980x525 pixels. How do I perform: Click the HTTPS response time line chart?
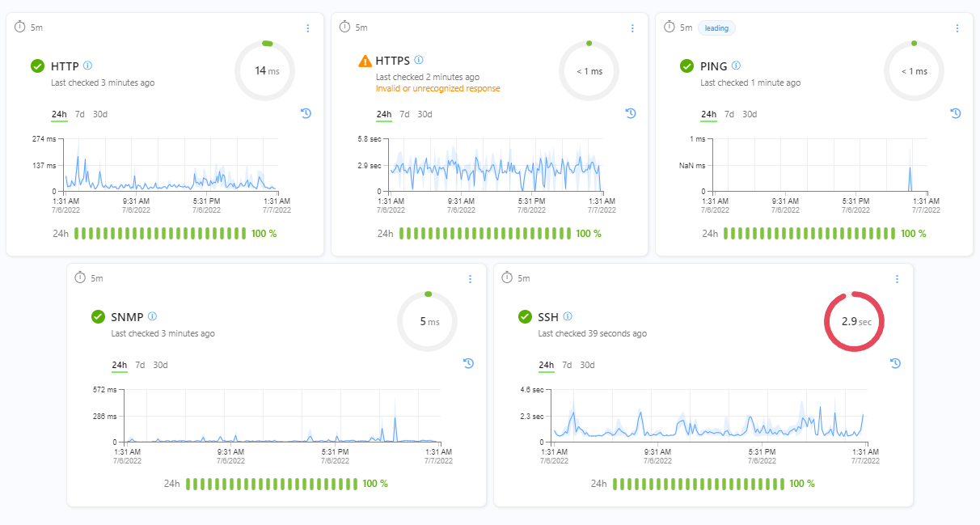pyautogui.click(x=496, y=165)
